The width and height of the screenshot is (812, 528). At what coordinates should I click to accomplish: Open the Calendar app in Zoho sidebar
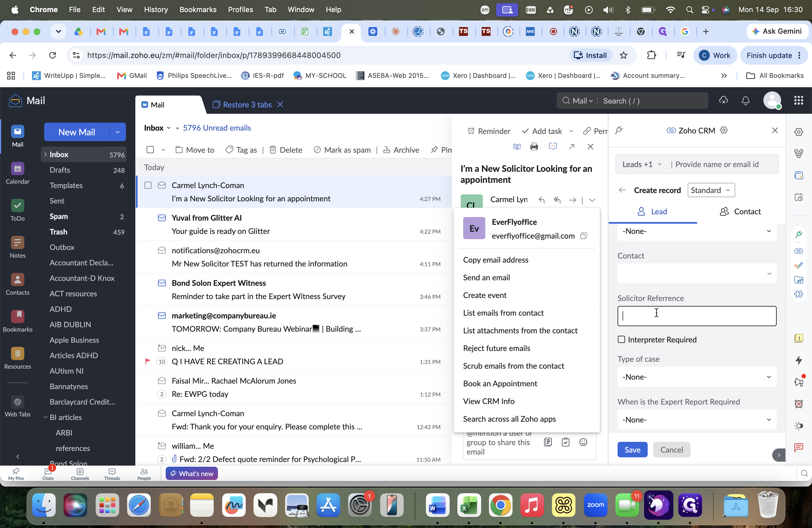17,173
